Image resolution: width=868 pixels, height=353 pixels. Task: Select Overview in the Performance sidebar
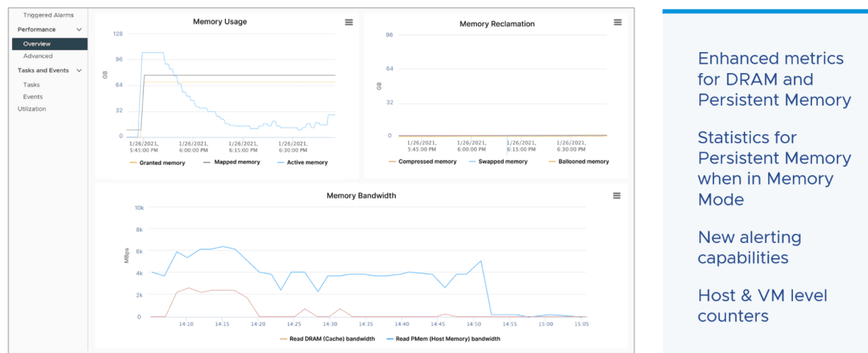pos(37,44)
